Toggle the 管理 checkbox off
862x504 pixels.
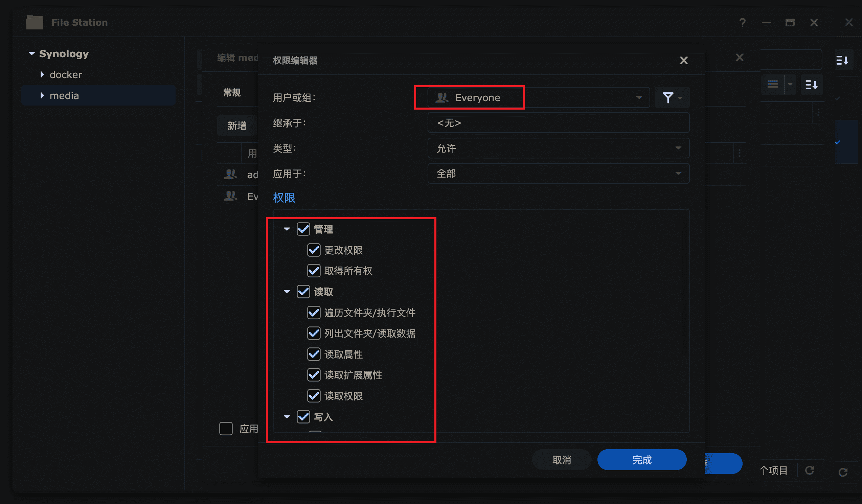[303, 229]
